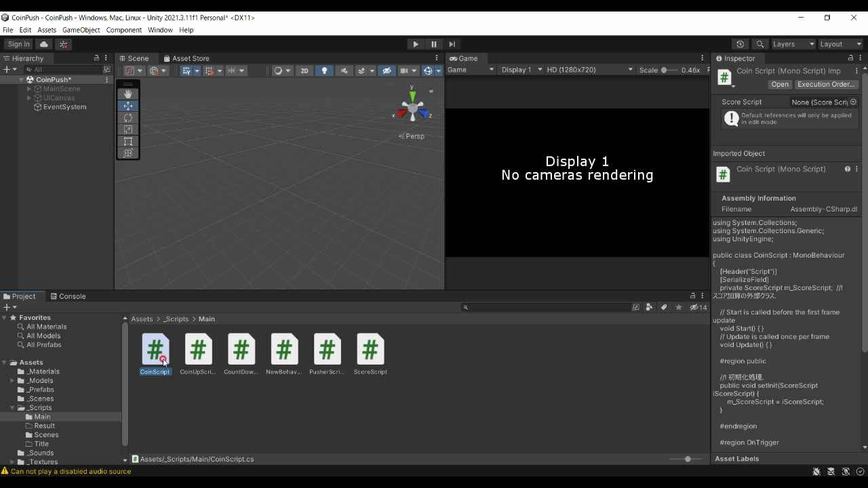Select the Move tool in Scene toolbar
The height and width of the screenshot is (488, 868).
coord(127,106)
